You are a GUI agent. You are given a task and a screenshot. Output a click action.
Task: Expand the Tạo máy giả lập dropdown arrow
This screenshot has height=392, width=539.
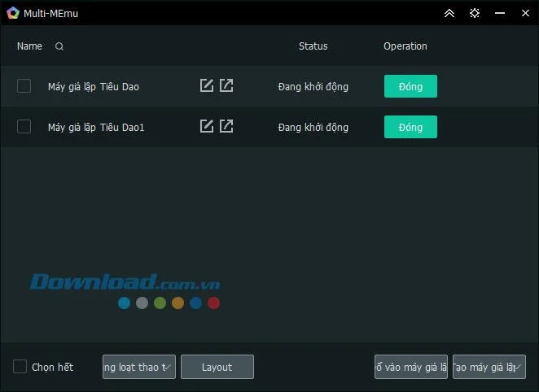(x=518, y=367)
